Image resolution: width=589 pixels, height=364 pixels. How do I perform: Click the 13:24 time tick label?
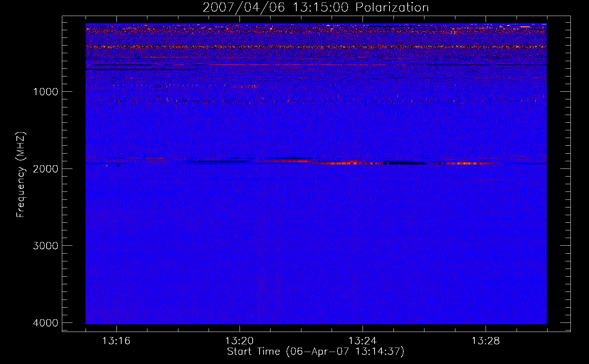tap(363, 341)
